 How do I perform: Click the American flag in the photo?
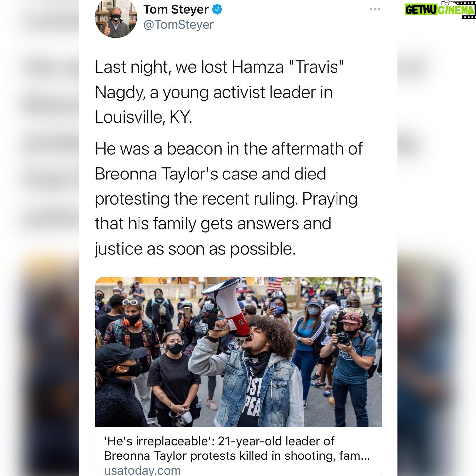(275, 284)
